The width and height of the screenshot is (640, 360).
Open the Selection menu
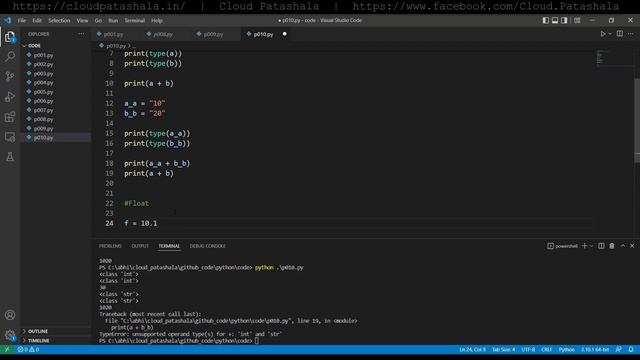tap(59, 20)
